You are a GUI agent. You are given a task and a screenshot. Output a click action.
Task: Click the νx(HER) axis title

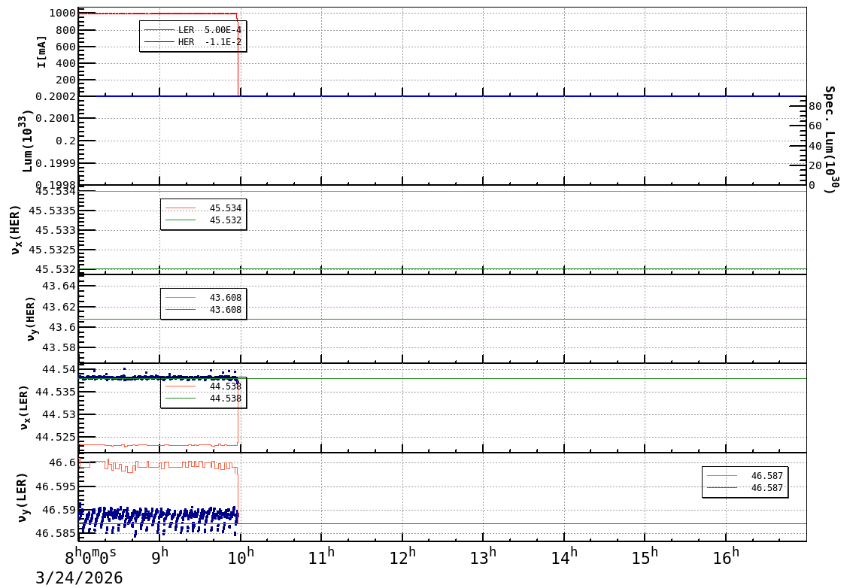(x=15, y=229)
